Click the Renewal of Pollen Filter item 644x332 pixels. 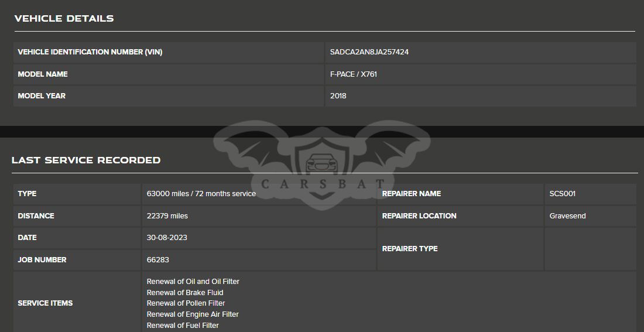pyautogui.click(x=186, y=303)
